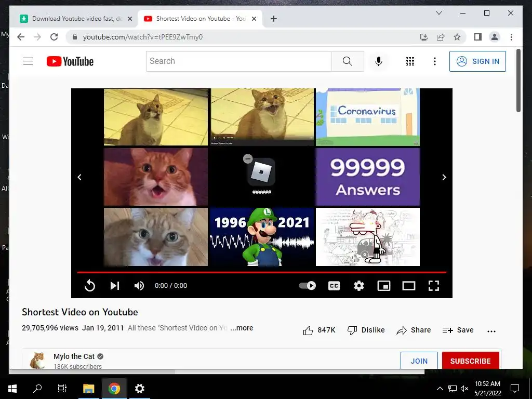Show next suggested videos arrow
532x399 pixels.
(444, 177)
